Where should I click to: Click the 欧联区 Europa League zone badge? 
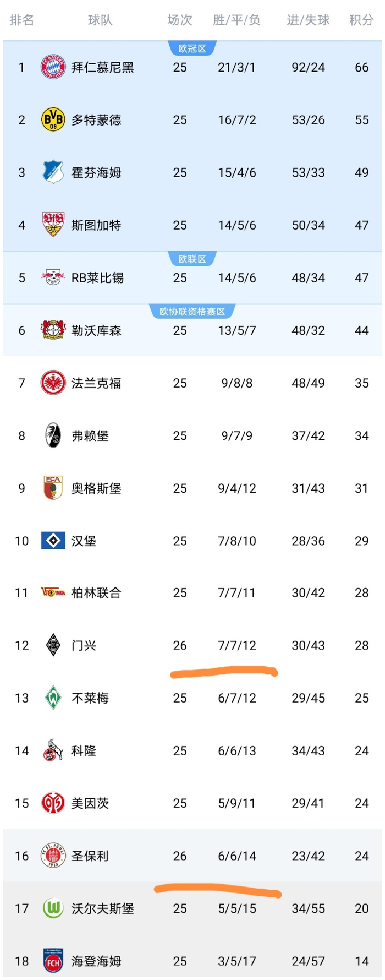193,259
